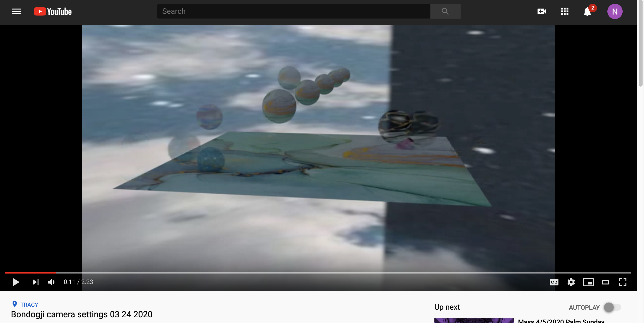Open the YouTube apps grid
The width and height of the screenshot is (644, 323).
click(564, 11)
